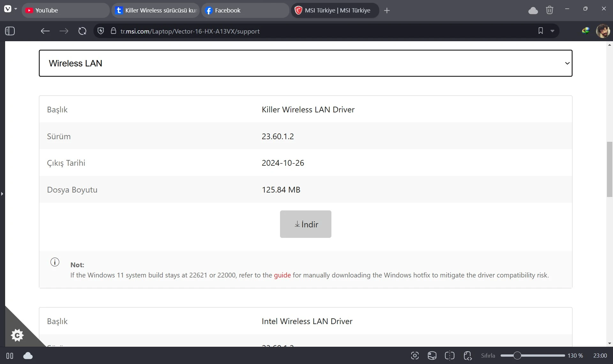Open the closed tabs trash icon
613x364 pixels.
549,10
